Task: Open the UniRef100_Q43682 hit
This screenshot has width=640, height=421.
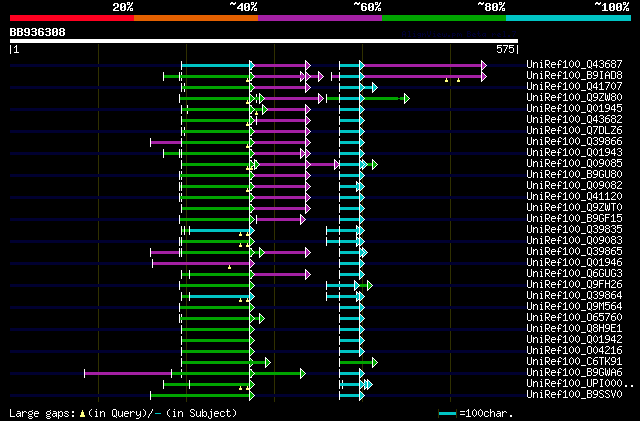Action: coord(574,119)
